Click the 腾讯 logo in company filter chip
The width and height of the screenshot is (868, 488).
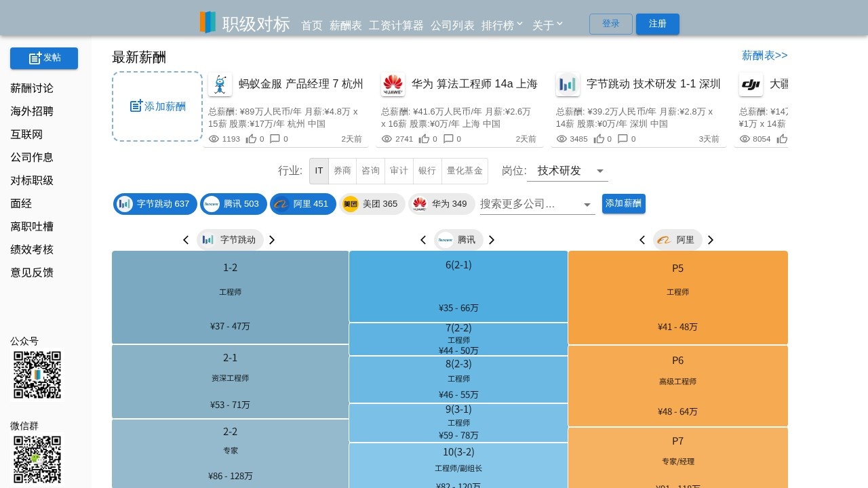coord(212,203)
